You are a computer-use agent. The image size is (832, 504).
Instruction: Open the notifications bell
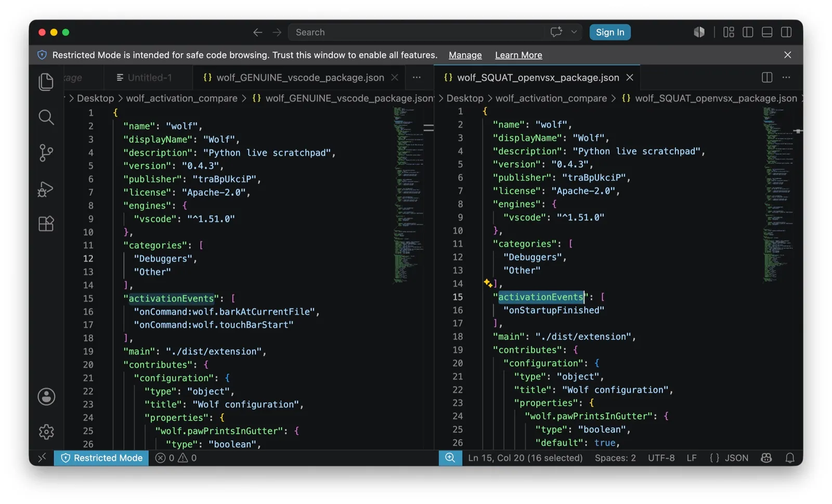tap(790, 458)
